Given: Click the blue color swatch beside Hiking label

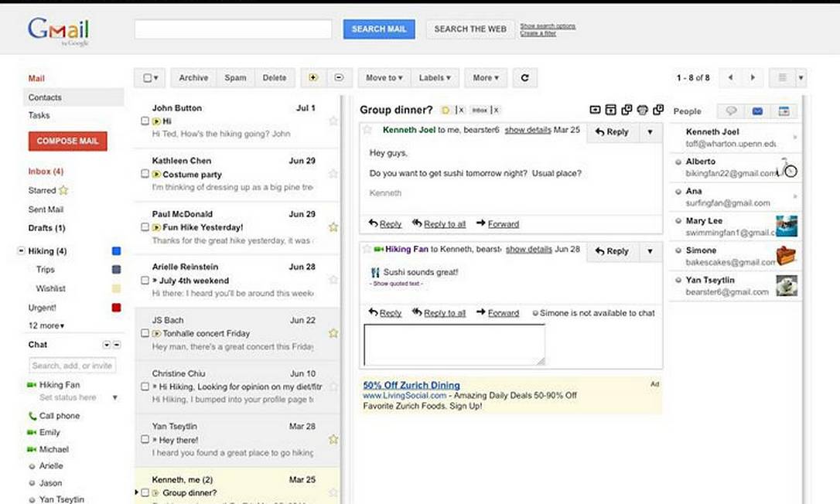Looking at the screenshot, I should click(116, 251).
